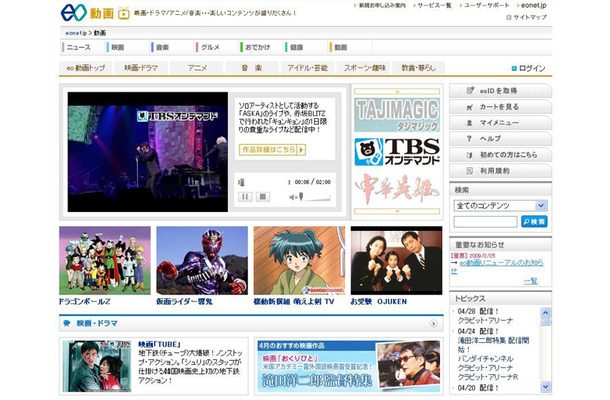610x400 pixels.
Task: Click the video seek progress bar
Action: click(265, 182)
